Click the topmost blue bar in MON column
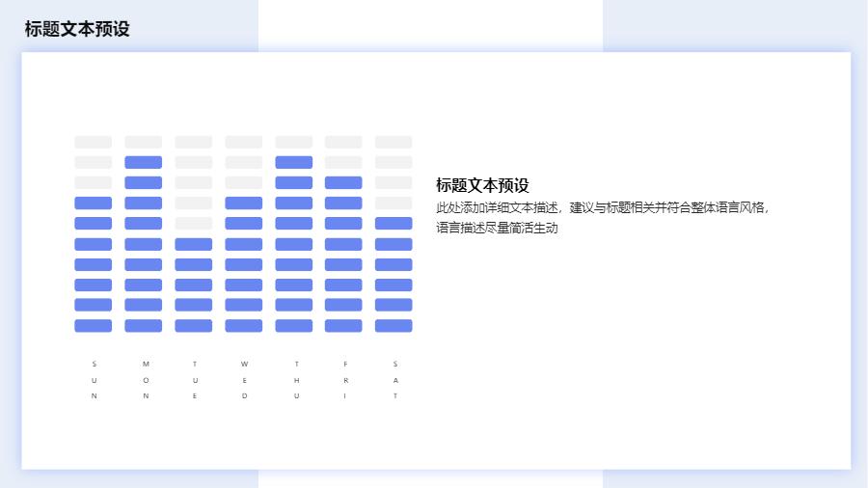868x488 pixels. (x=144, y=162)
